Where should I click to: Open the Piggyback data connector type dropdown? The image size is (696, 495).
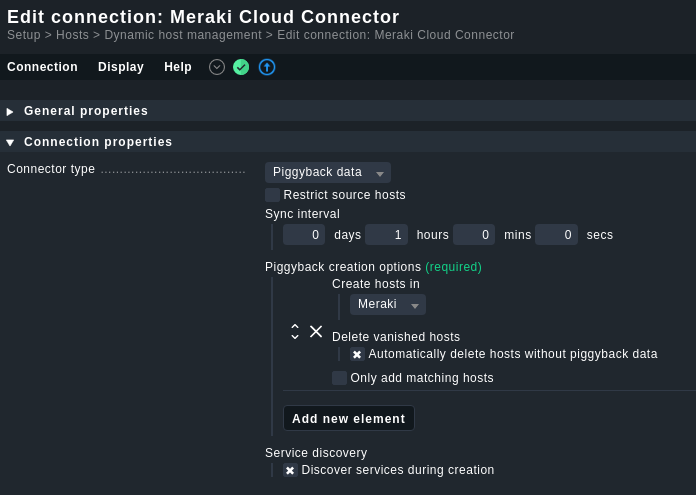[x=328, y=172]
